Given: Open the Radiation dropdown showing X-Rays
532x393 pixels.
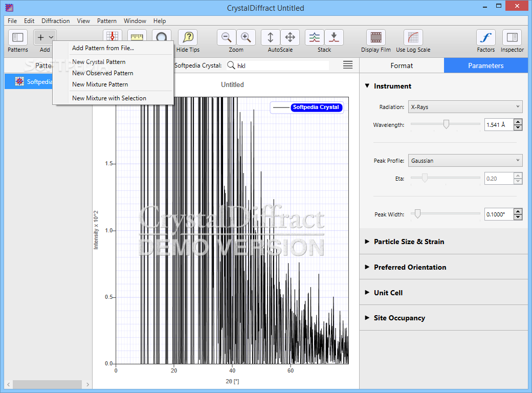Looking at the screenshot, I should [x=464, y=107].
